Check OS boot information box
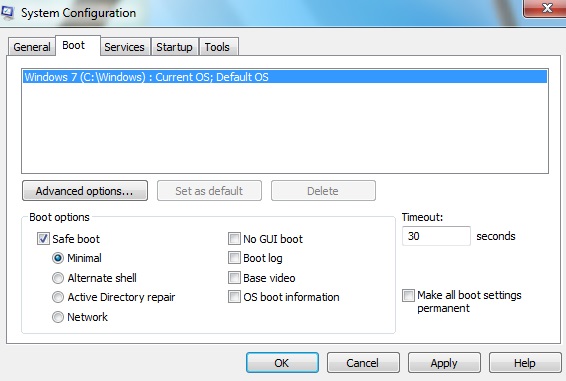Screen dimensions: 566x381 coord(234,297)
